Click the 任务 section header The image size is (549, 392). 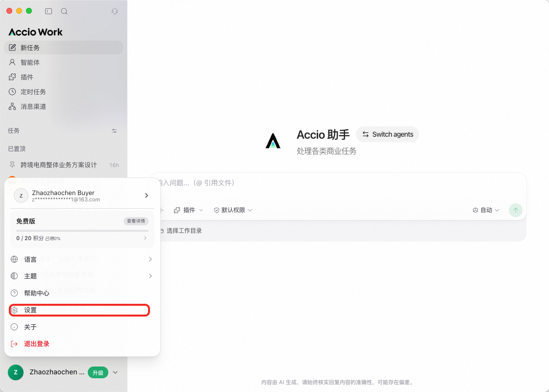(x=14, y=131)
